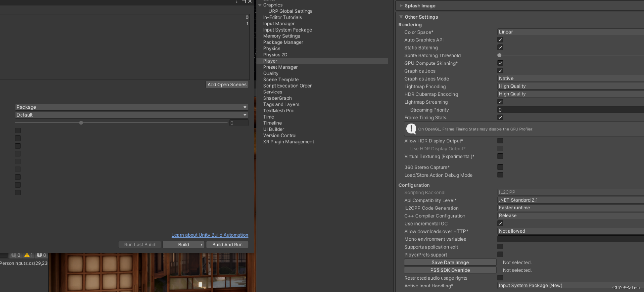Open C++ Compiler Configuration dropdown

(571, 216)
